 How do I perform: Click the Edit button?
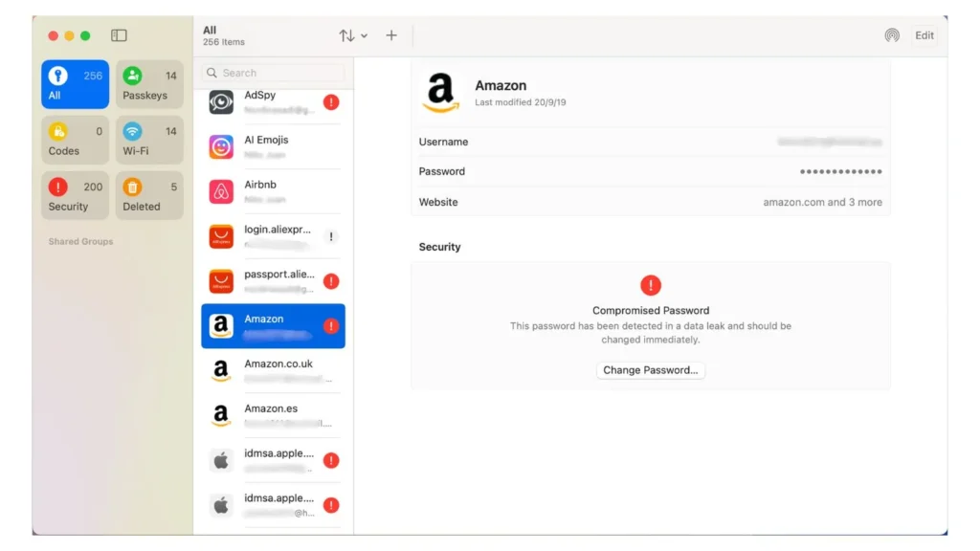click(924, 35)
